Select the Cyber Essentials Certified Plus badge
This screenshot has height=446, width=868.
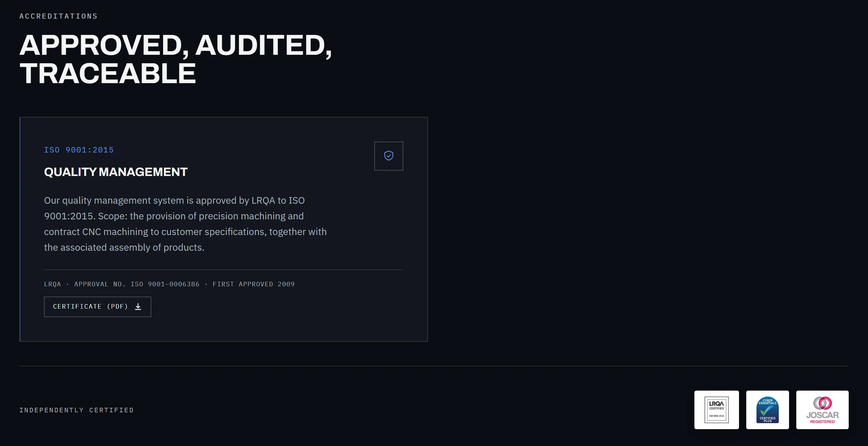(767, 410)
